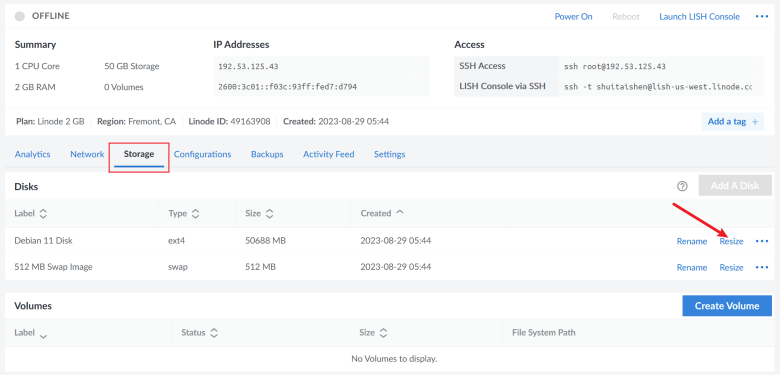Rename the 512 MB Swap Image disk
Image resolution: width=780 pixels, height=375 pixels.
(691, 268)
